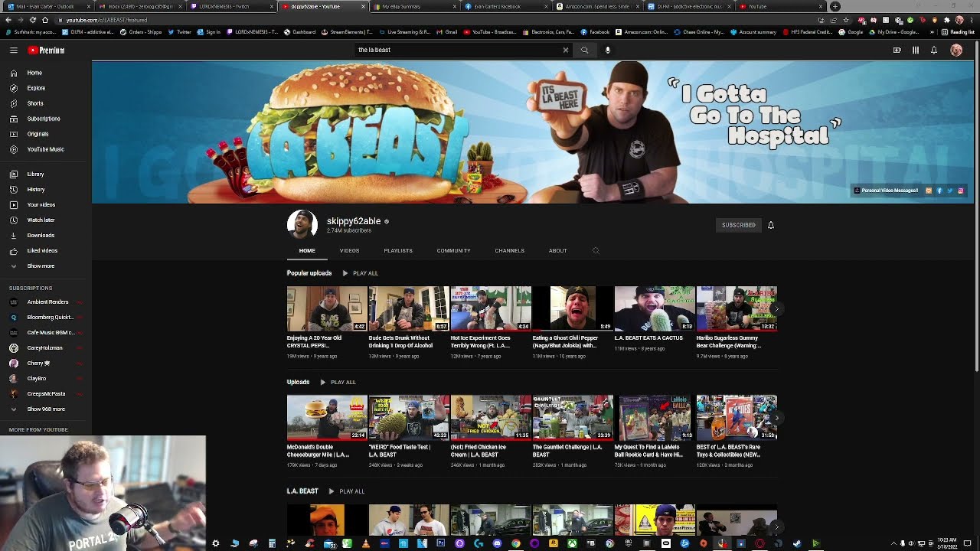The height and width of the screenshot is (551, 980).
Task: Switch to the ABOUT channel tab
Action: [x=557, y=251]
